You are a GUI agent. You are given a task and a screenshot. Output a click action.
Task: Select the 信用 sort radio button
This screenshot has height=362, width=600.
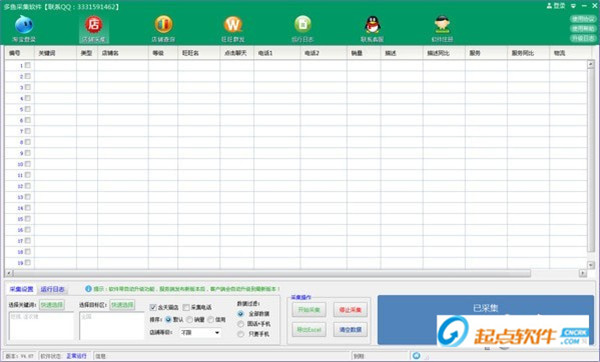(x=210, y=320)
